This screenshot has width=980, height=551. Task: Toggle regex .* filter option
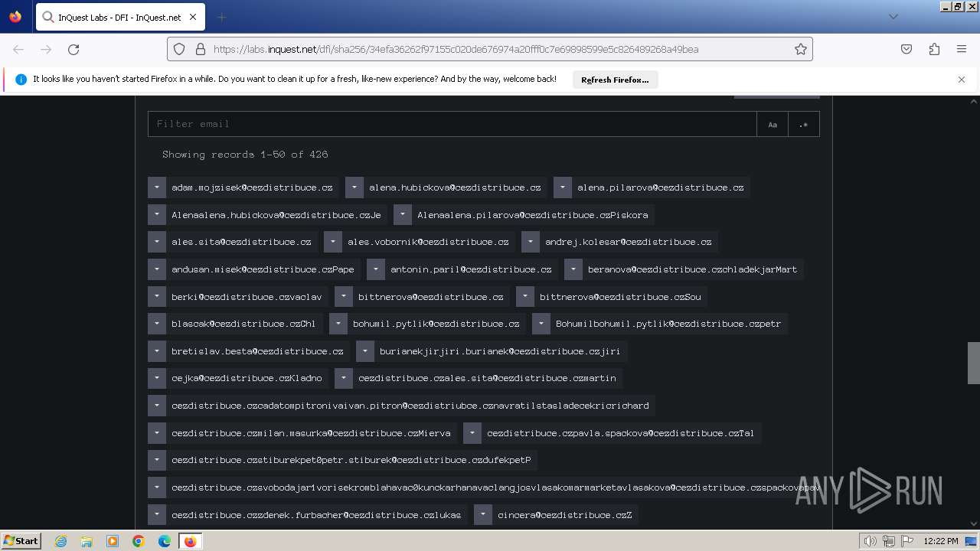pos(803,124)
